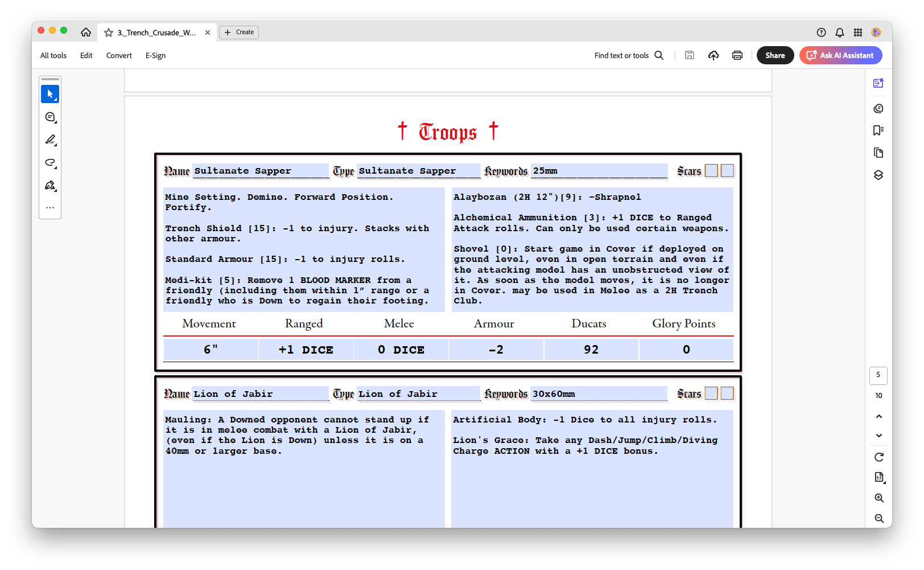Screen dimensions: 924x570
Task: Tick the first Scars box for Sultanate Sapper
Action: [x=711, y=171]
